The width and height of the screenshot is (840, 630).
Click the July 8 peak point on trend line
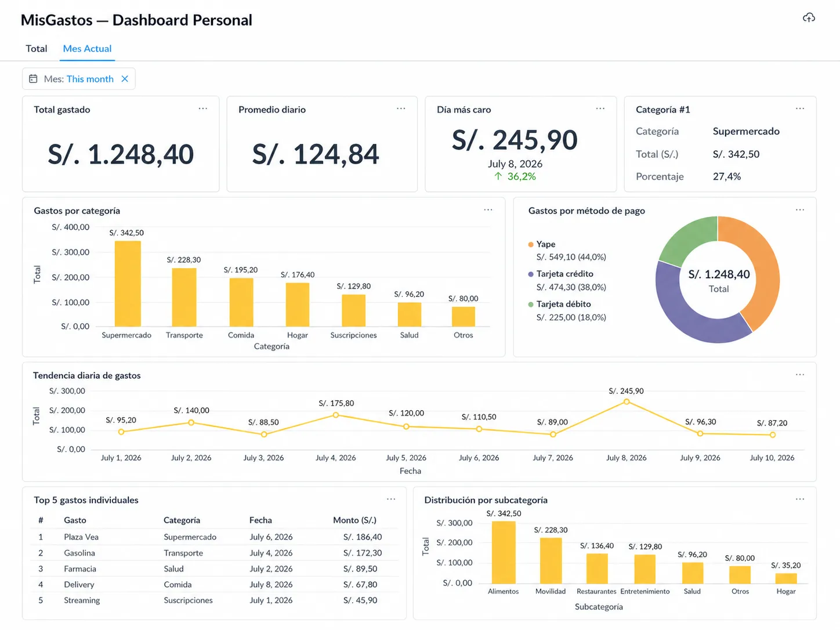(x=627, y=401)
